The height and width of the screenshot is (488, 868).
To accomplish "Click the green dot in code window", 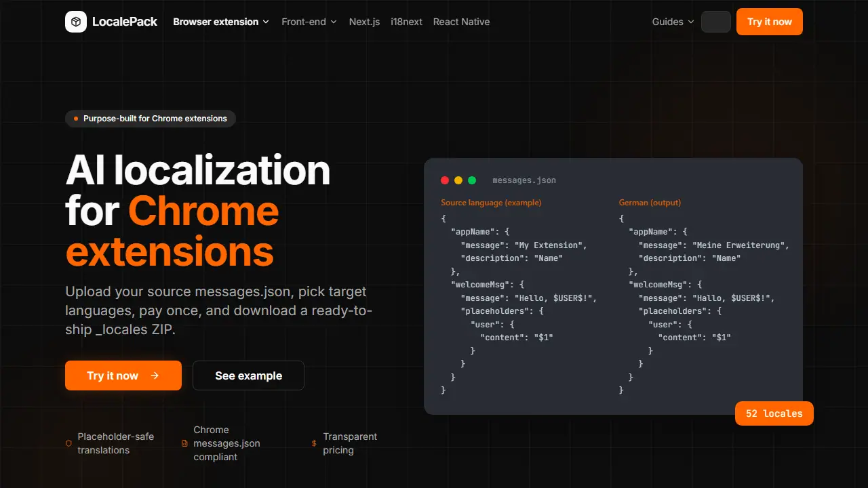I will tap(472, 180).
